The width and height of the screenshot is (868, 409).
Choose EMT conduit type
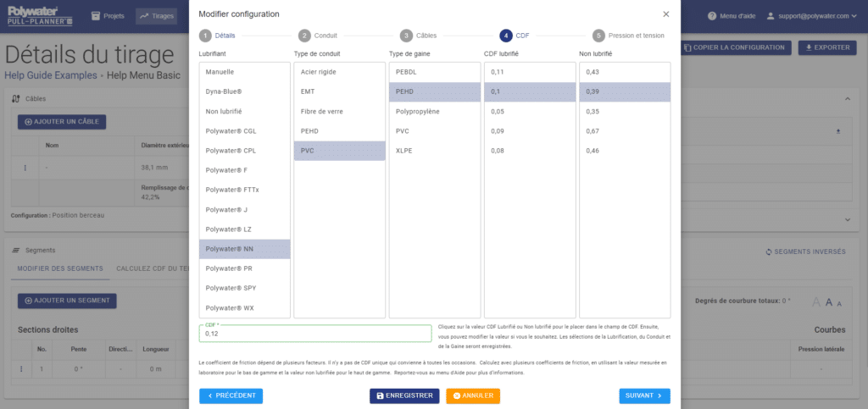[x=339, y=91]
